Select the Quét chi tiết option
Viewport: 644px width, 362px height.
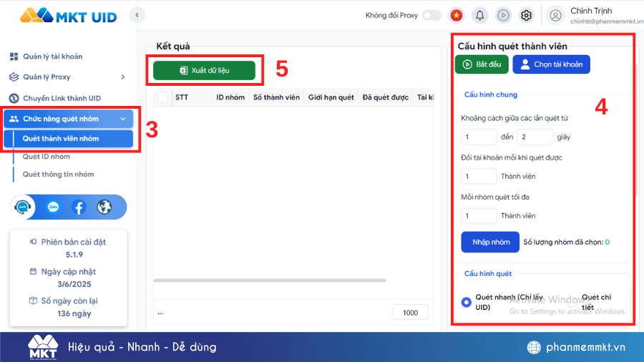[572, 302]
